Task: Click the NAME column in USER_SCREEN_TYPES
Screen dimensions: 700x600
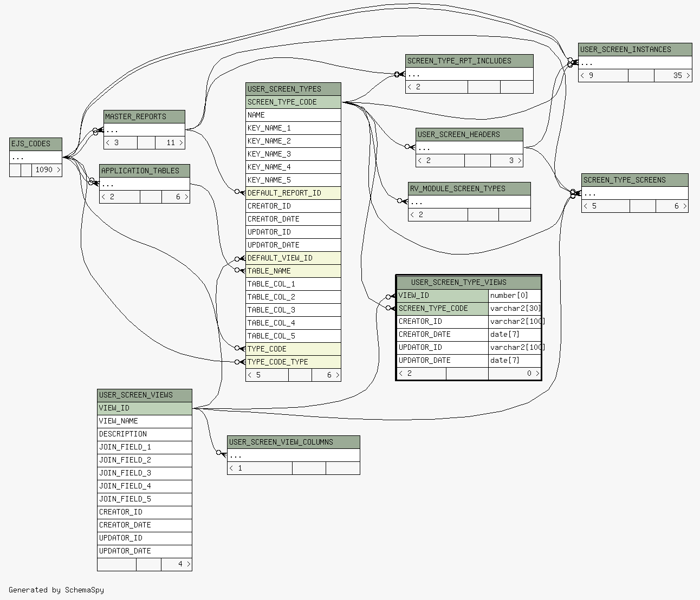Action: [293, 115]
